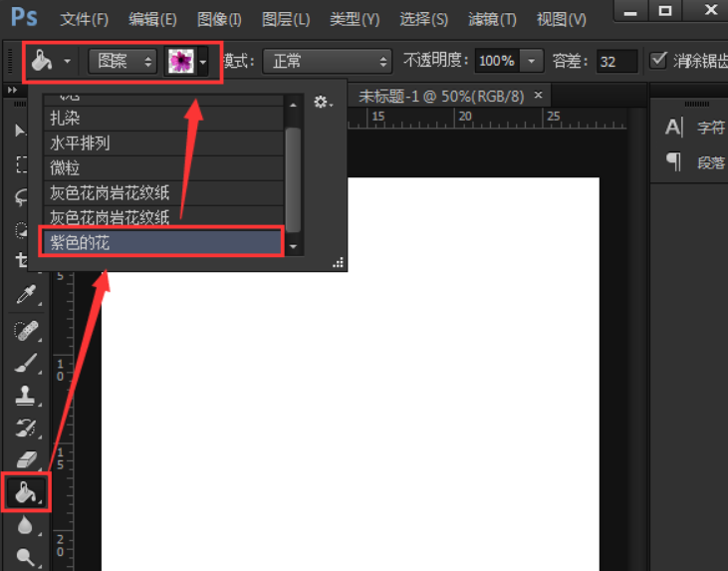Click the pattern list scroll down arrow
Screen dimensions: 728x571
click(293, 247)
